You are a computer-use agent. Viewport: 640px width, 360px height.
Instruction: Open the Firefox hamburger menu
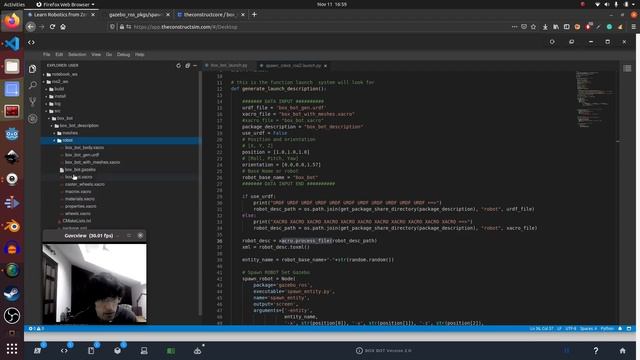[x=633, y=27]
